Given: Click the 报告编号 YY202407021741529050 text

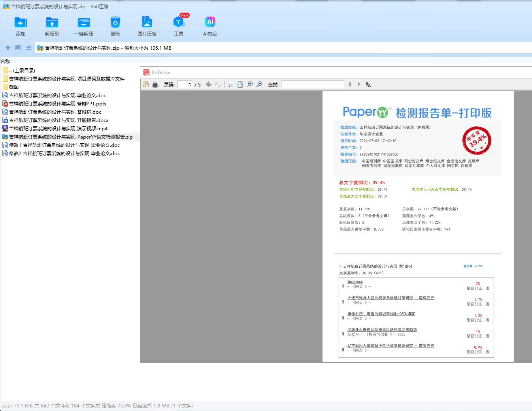Looking at the screenshot, I should (369, 154).
